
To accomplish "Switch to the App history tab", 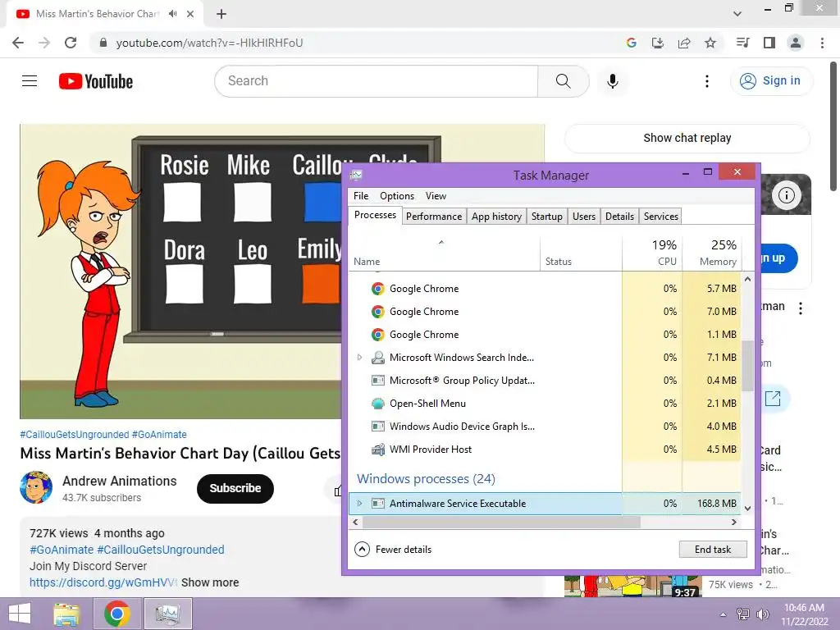I will [x=496, y=217].
